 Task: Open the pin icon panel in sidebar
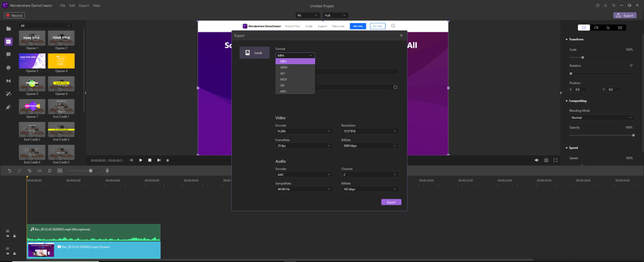pyautogui.click(x=8, y=107)
